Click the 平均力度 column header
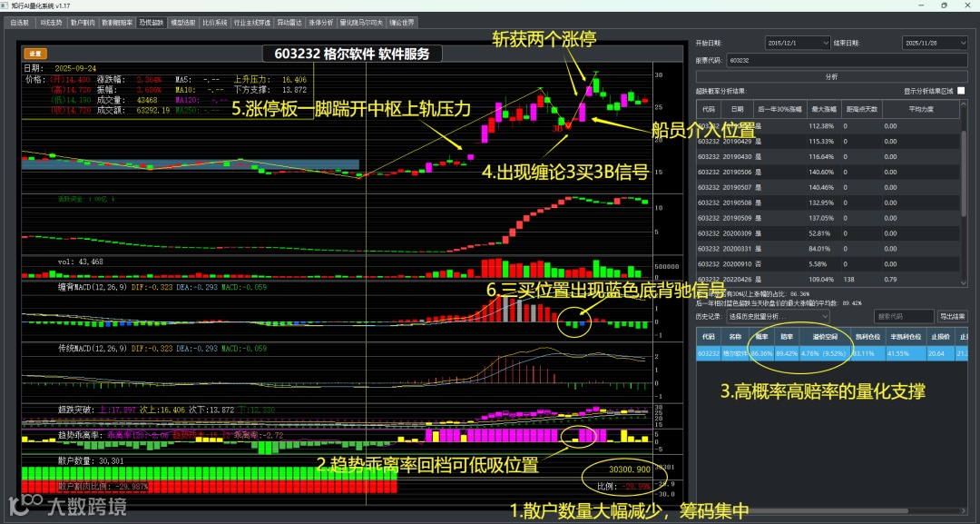 tap(922, 109)
